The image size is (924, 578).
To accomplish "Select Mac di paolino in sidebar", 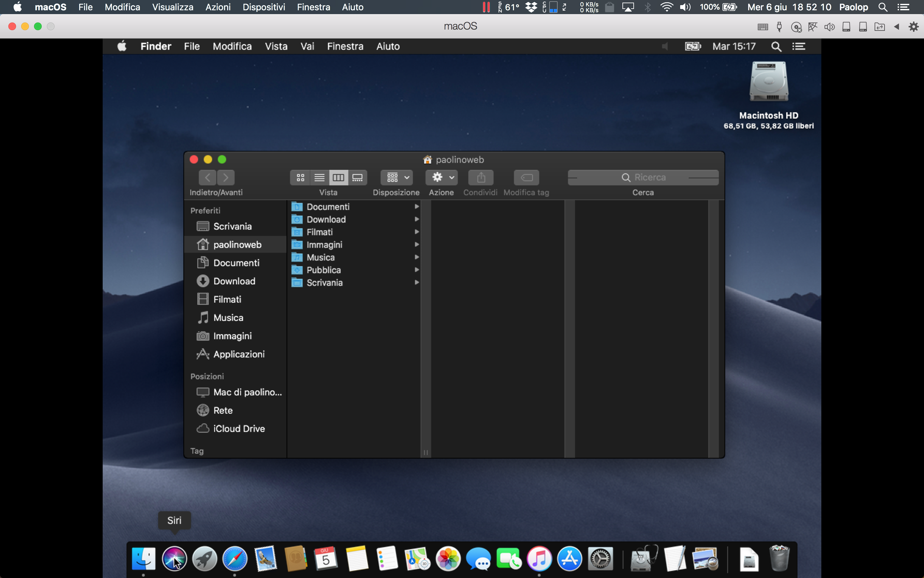I will (x=235, y=392).
